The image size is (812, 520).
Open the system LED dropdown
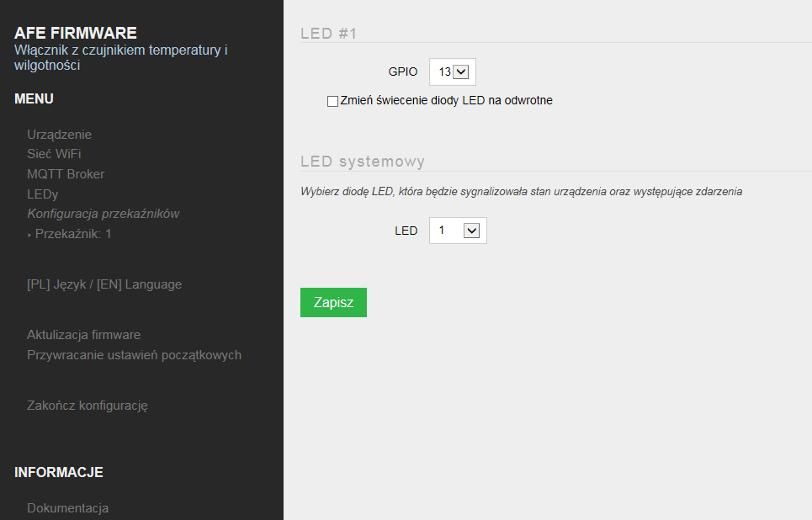click(458, 231)
